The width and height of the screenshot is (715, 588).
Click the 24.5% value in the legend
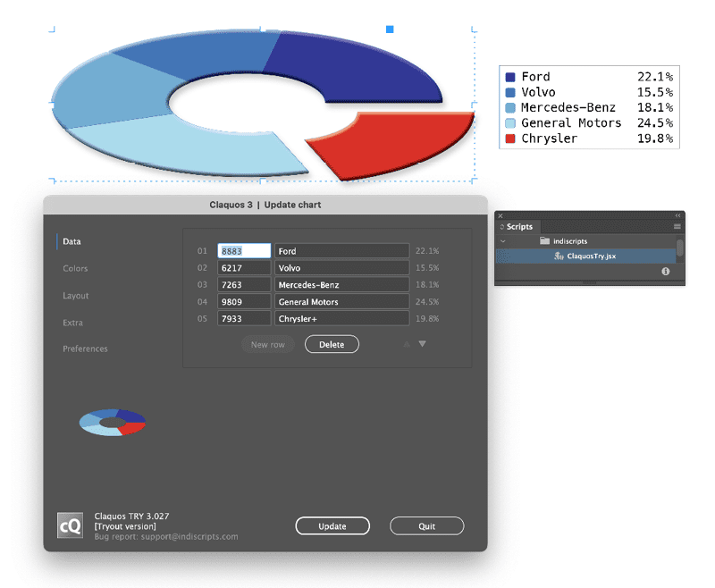[655, 123]
